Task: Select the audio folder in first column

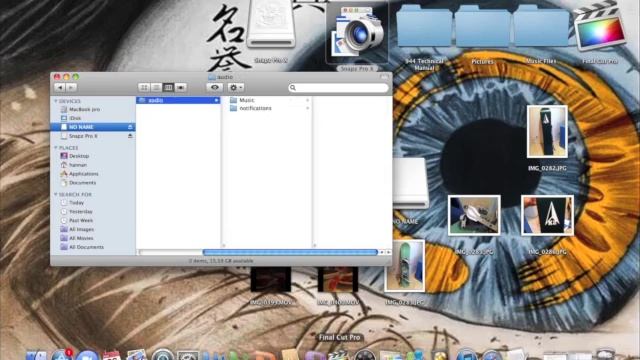Action: (x=178, y=100)
